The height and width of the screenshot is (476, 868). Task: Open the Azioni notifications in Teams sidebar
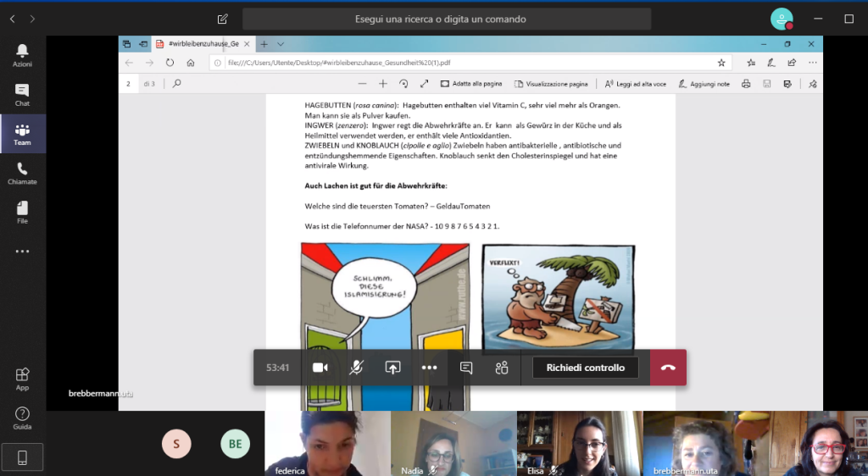click(22, 55)
